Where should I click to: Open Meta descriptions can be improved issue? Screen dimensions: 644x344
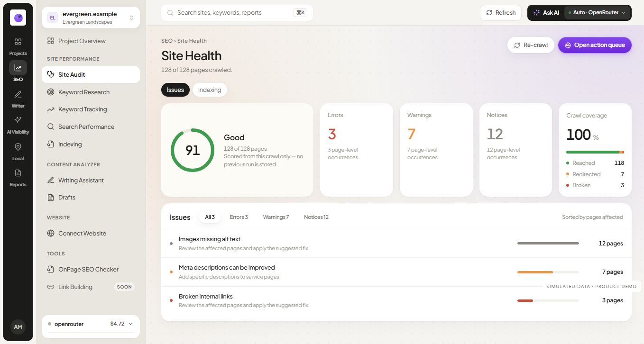coord(396,272)
